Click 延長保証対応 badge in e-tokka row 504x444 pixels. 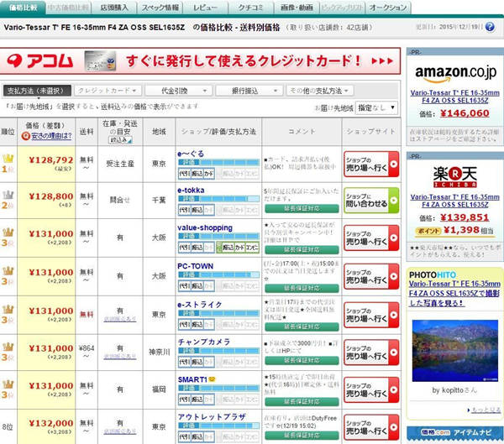point(302,209)
